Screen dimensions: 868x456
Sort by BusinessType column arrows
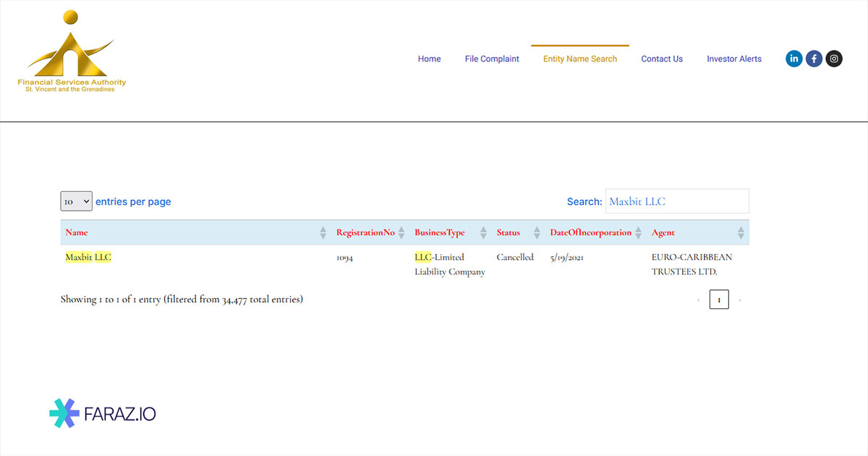(x=482, y=233)
